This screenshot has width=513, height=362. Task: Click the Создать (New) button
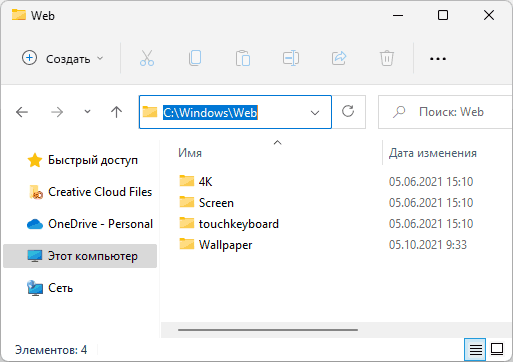[63, 59]
